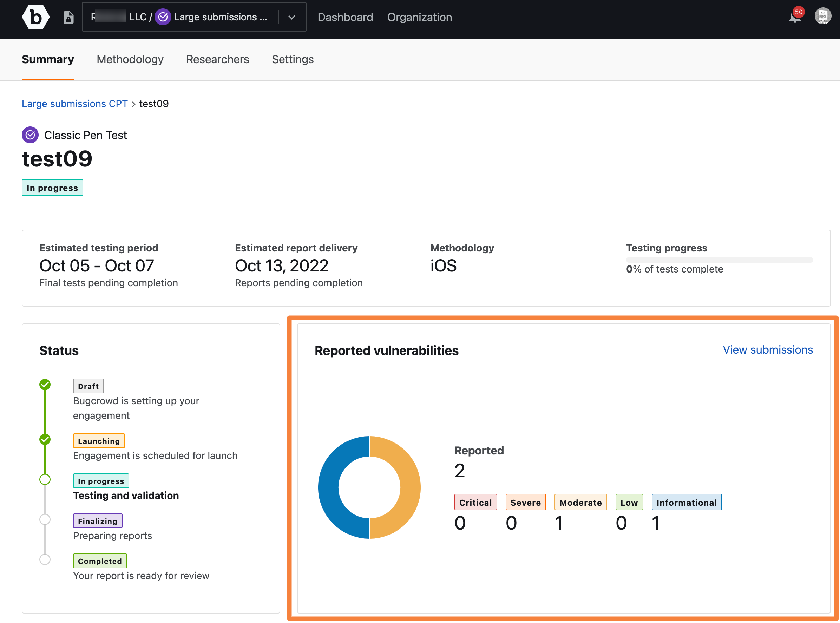Click the Draft status label
840x623 pixels.
(x=88, y=386)
